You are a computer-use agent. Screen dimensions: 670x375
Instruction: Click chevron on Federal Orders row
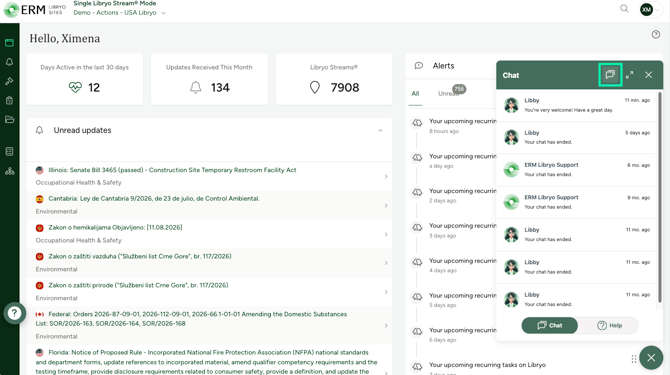[386, 325]
